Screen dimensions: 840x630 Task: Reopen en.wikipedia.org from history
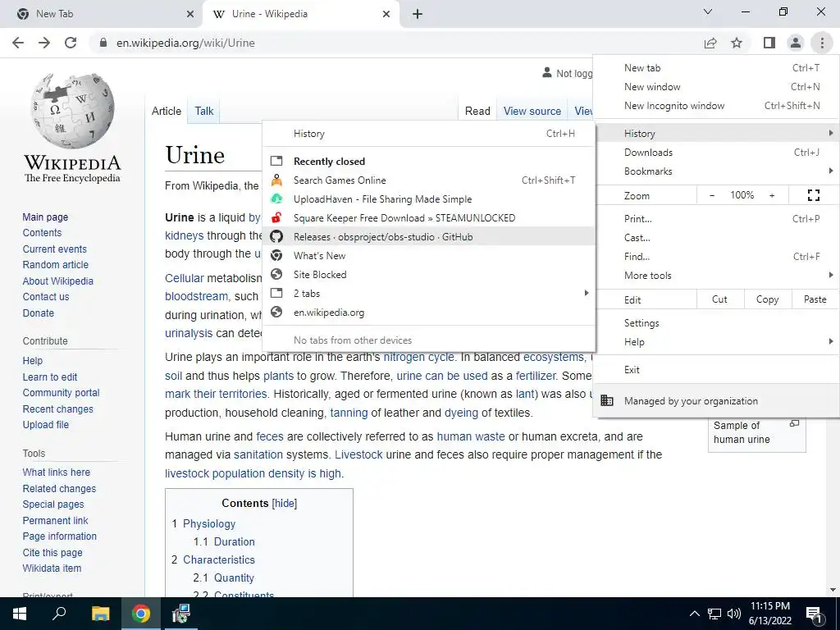[x=428, y=313]
